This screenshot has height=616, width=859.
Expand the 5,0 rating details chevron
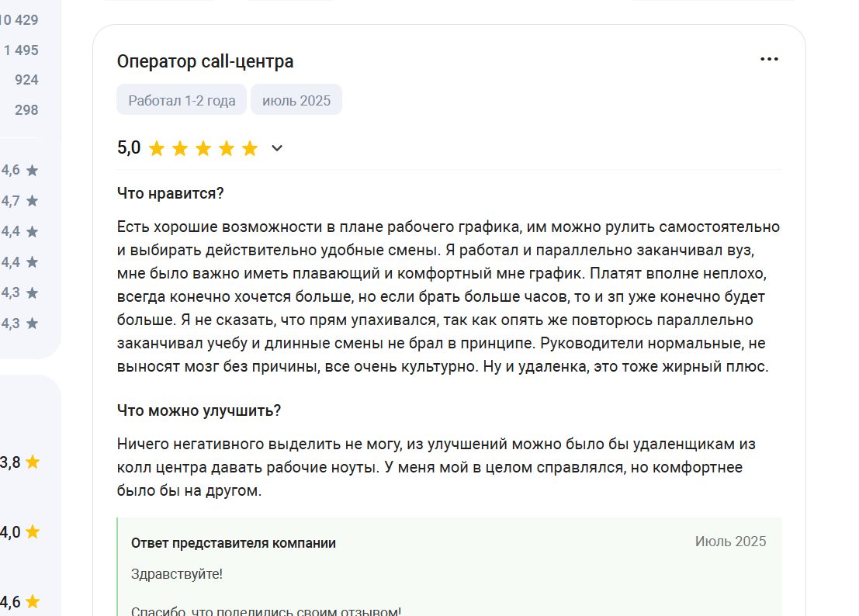click(277, 148)
